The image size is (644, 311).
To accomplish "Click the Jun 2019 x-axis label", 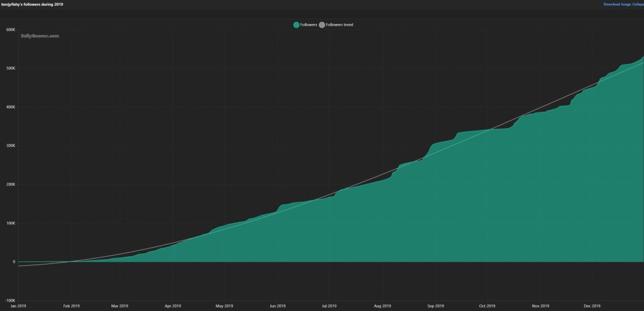I will (x=277, y=306).
